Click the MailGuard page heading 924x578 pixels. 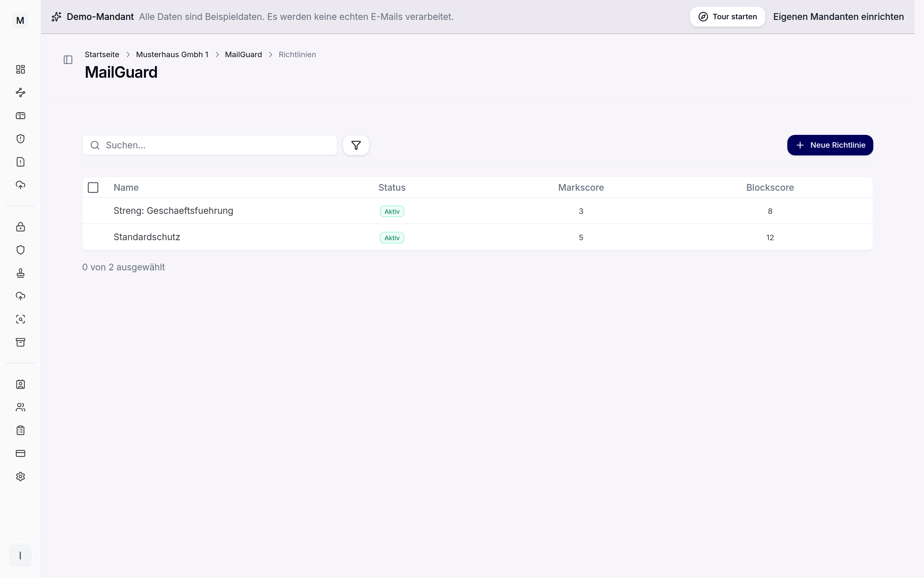121,72
